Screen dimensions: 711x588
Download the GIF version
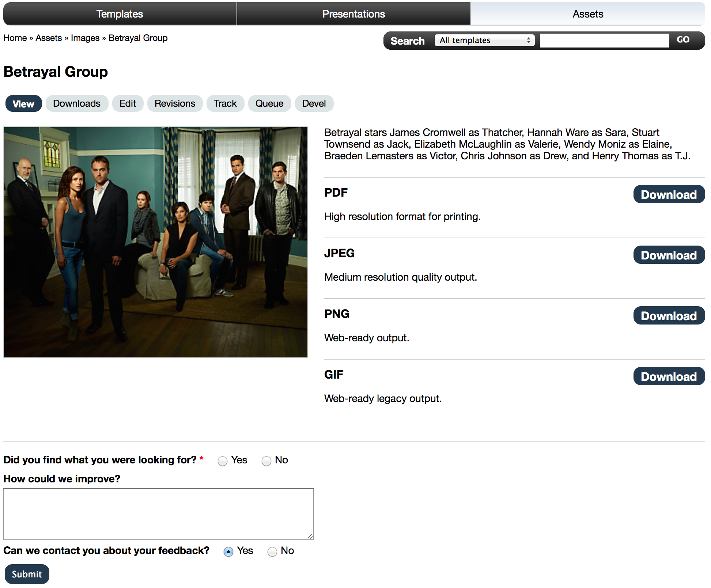(669, 376)
